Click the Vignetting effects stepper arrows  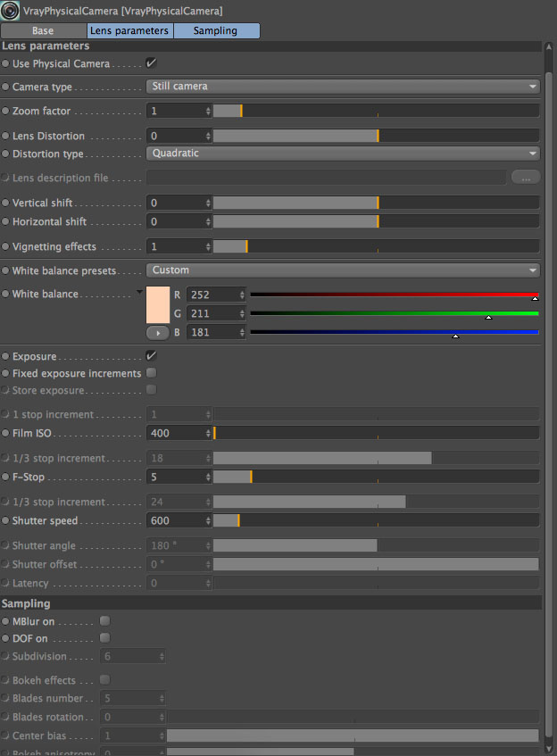click(208, 247)
